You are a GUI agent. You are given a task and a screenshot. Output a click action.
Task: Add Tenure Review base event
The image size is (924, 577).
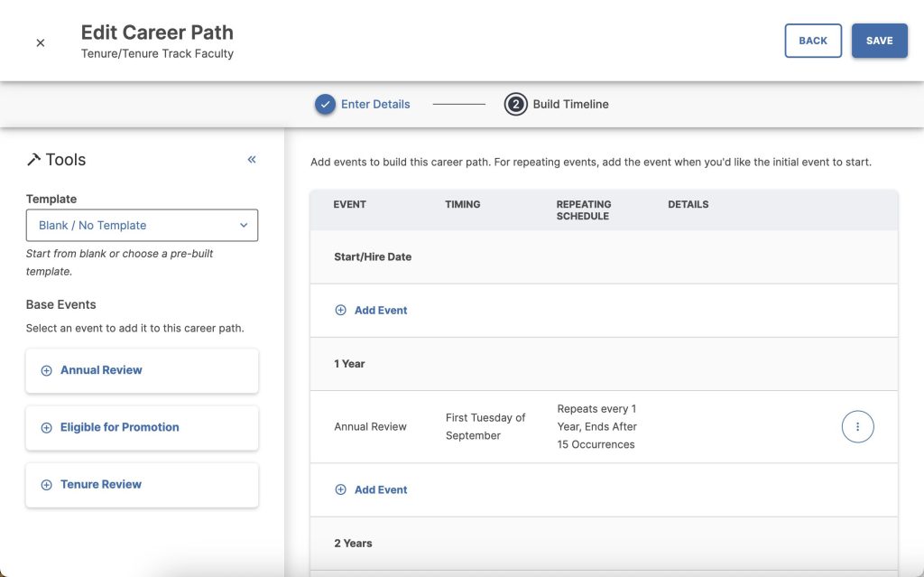[x=142, y=485]
